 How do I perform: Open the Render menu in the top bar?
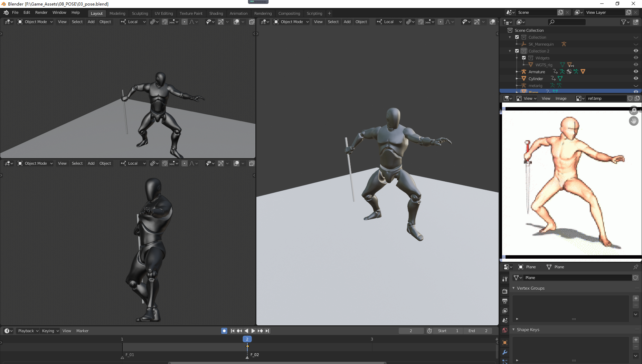tap(41, 12)
